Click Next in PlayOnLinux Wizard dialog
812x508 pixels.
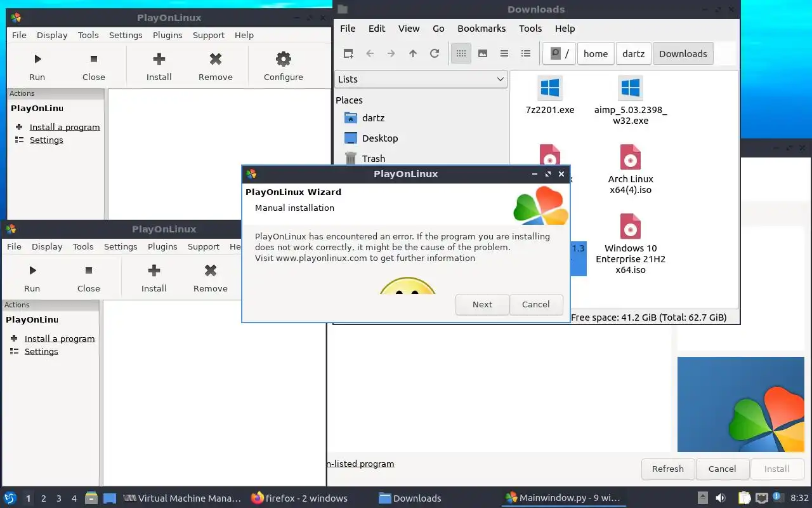pos(482,305)
